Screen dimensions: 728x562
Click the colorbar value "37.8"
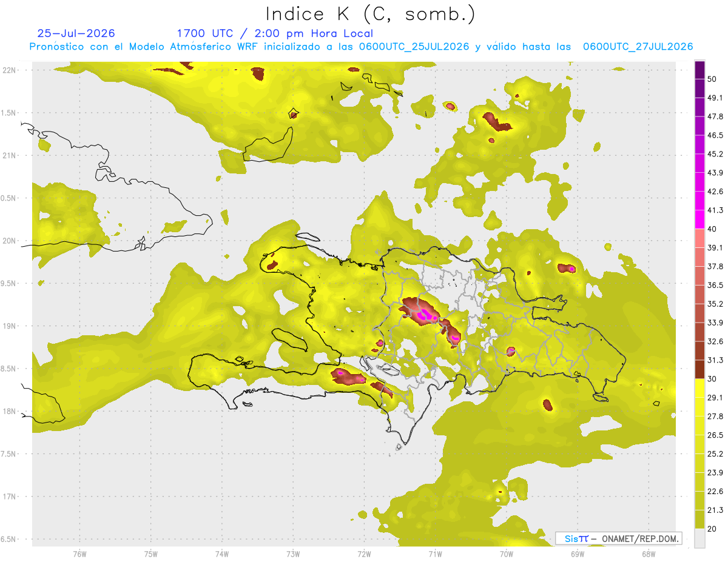[715, 266]
